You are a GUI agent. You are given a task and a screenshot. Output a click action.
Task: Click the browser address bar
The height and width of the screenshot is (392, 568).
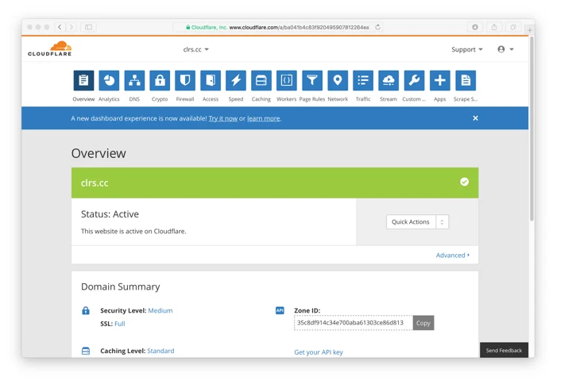(278, 27)
